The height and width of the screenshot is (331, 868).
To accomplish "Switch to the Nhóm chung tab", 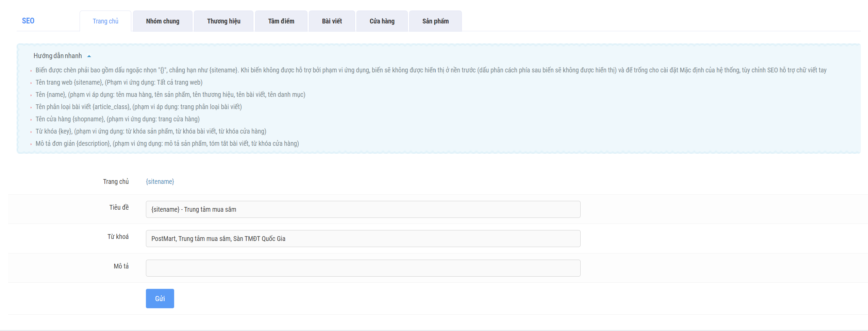I will pyautogui.click(x=163, y=21).
